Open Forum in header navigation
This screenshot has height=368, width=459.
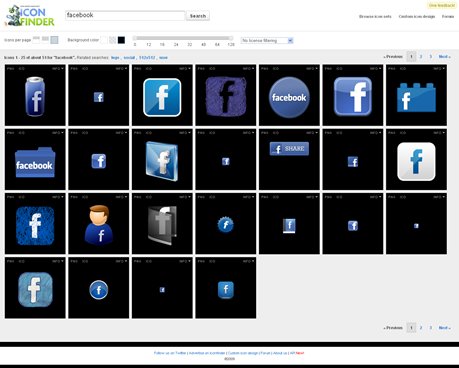pyautogui.click(x=448, y=16)
